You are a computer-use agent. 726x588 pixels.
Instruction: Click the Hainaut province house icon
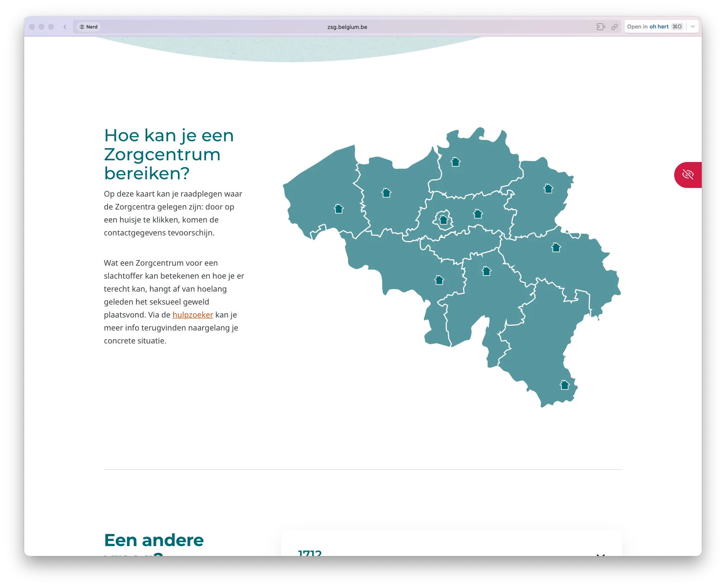tap(439, 280)
